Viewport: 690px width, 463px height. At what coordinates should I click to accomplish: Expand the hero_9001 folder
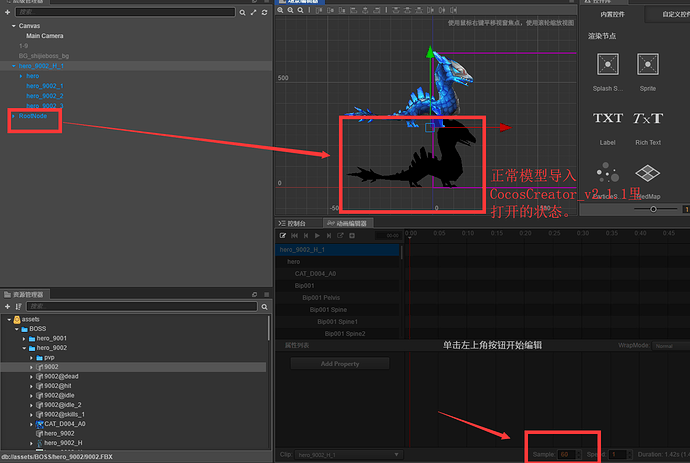(x=24, y=339)
